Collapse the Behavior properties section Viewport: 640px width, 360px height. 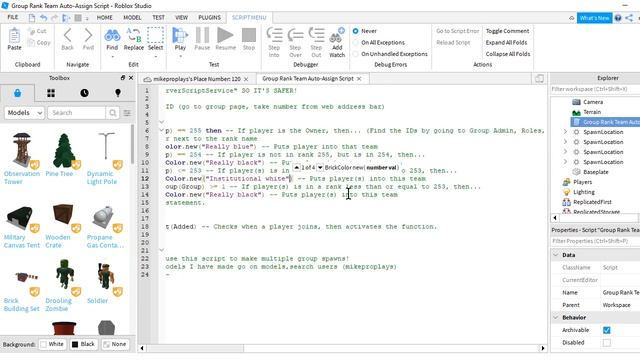pos(556,317)
